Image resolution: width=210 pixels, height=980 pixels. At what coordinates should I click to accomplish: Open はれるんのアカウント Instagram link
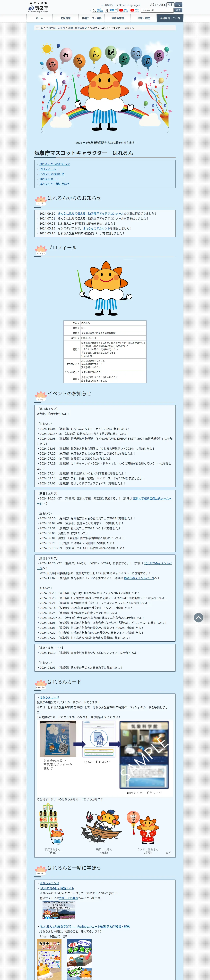pos(96,228)
